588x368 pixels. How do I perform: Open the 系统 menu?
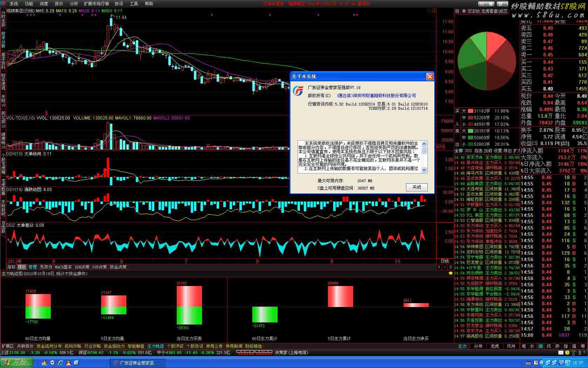click(x=14, y=4)
